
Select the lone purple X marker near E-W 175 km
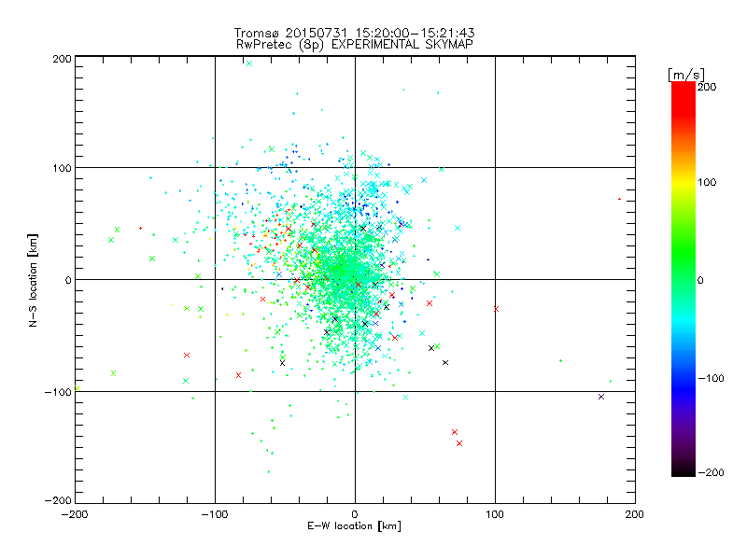(601, 397)
